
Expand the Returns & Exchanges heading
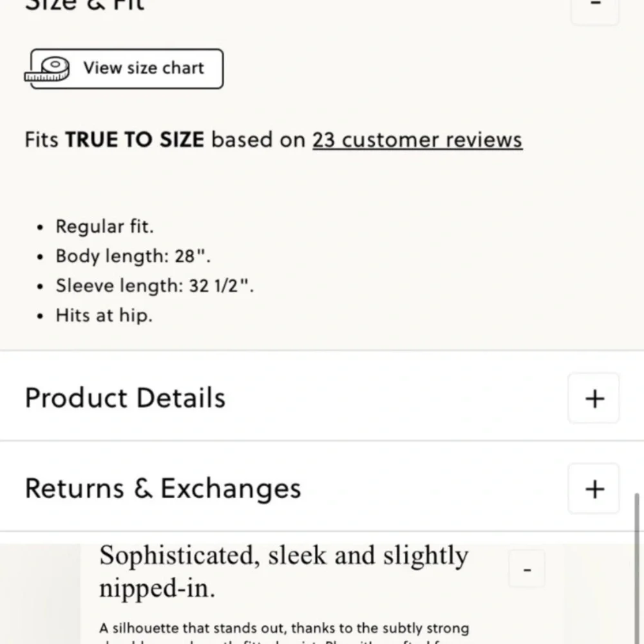click(x=163, y=488)
